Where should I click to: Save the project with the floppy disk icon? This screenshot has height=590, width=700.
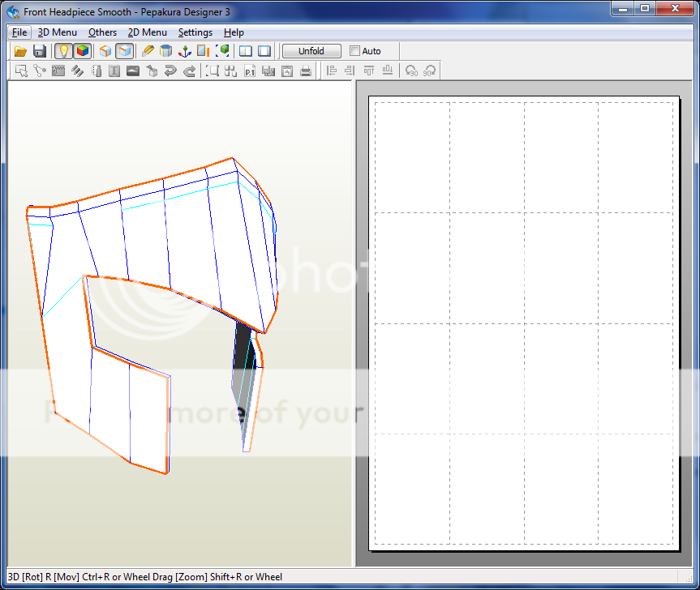[40, 51]
